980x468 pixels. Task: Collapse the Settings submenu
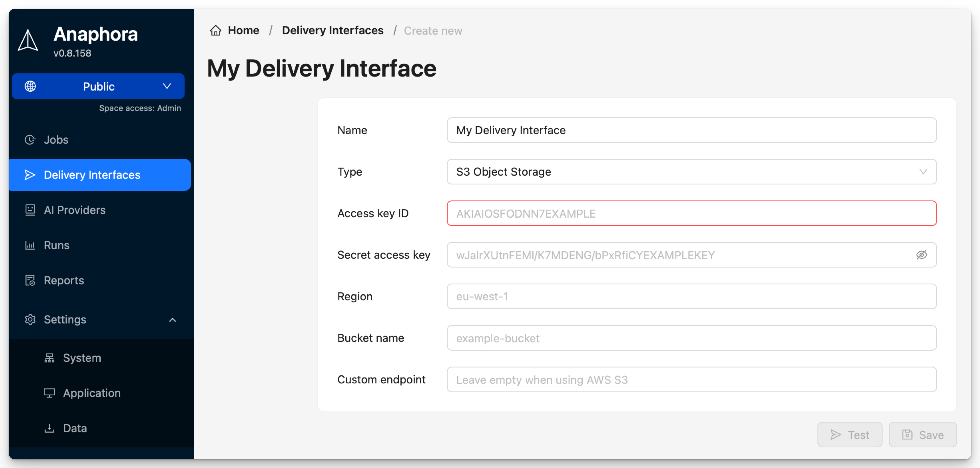pyautogui.click(x=173, y=319)
